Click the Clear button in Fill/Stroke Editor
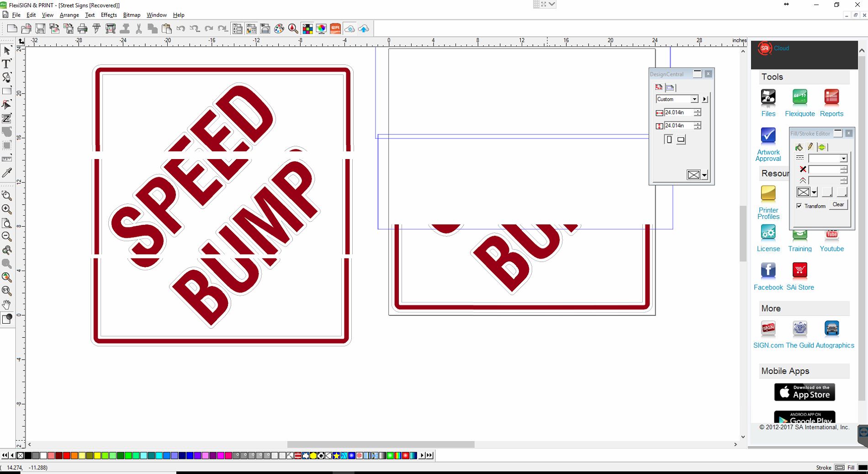868x474 pixels. pos(838,205)
